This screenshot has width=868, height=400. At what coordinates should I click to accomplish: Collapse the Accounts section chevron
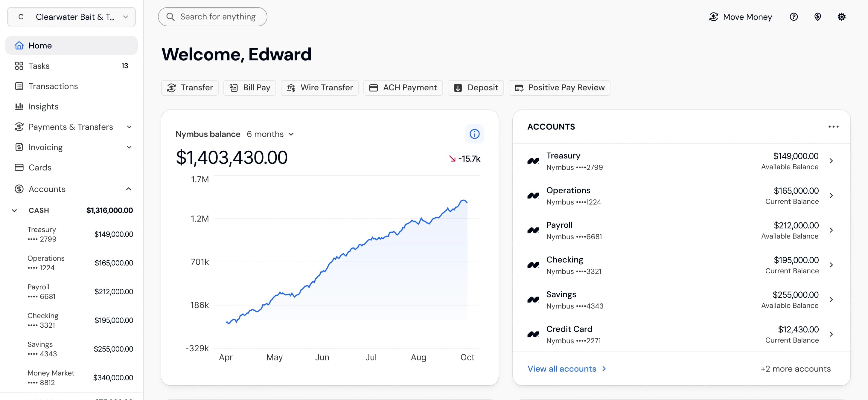click(x=128, y=189)
